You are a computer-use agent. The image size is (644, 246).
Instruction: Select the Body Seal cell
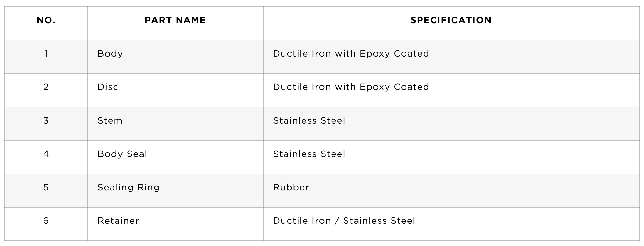[x=175, y=157]
